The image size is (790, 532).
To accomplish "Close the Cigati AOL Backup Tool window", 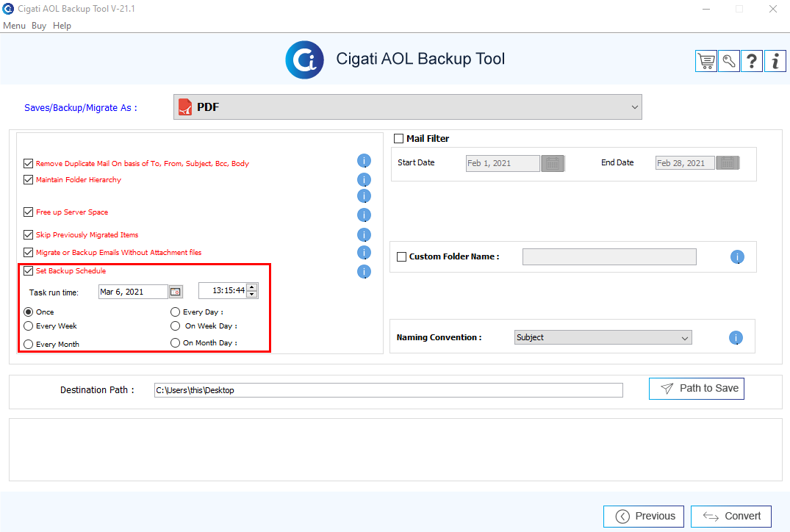I will coord(773,9).
